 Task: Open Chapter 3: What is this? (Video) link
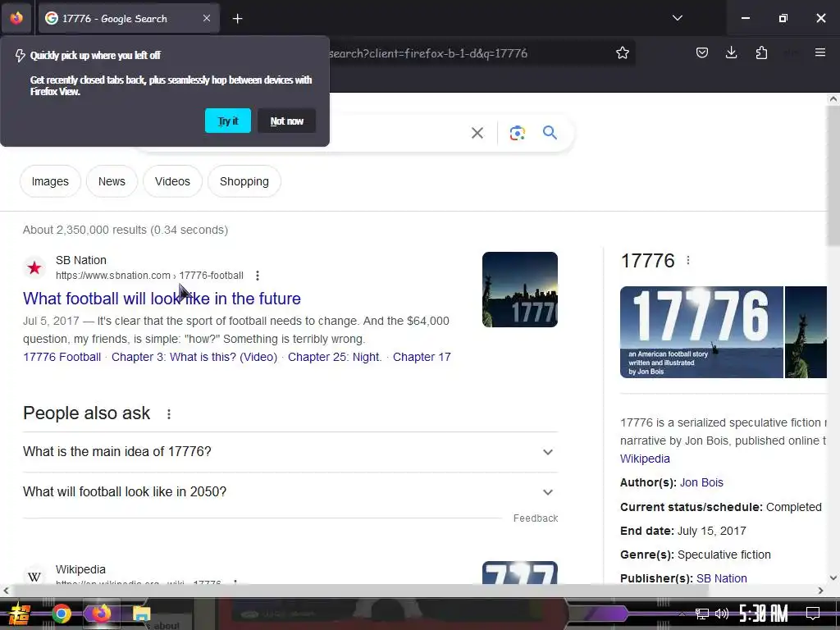194,357
